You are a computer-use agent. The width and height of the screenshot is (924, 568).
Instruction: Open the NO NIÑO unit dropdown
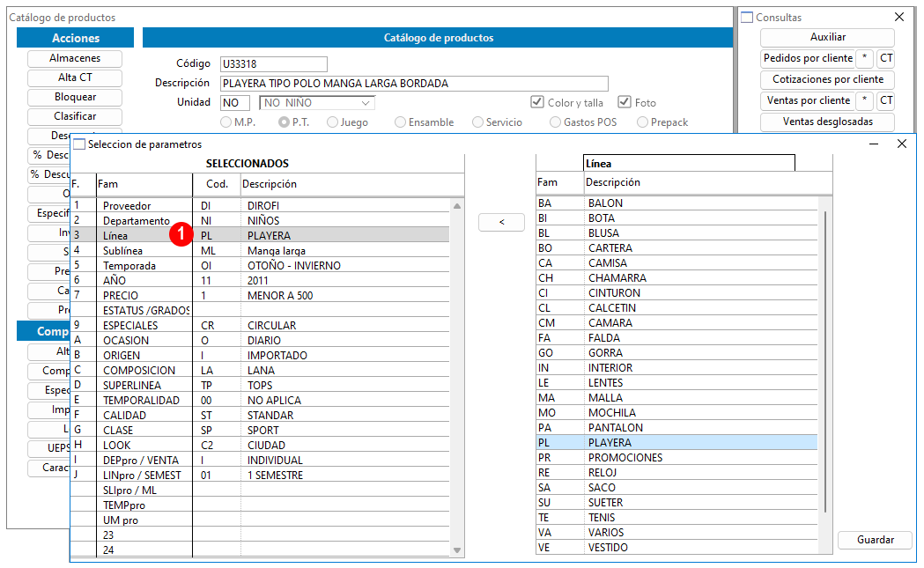click(317, 102)
